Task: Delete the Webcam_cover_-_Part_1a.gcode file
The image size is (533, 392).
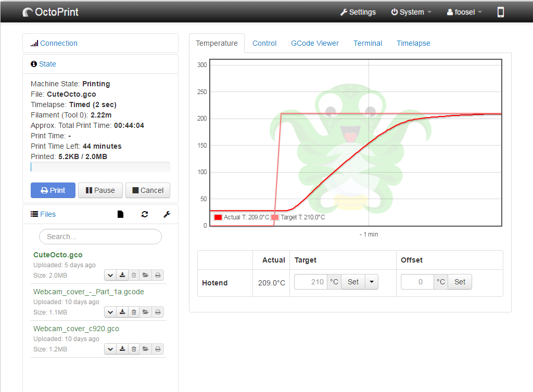Action: [134, 311]
